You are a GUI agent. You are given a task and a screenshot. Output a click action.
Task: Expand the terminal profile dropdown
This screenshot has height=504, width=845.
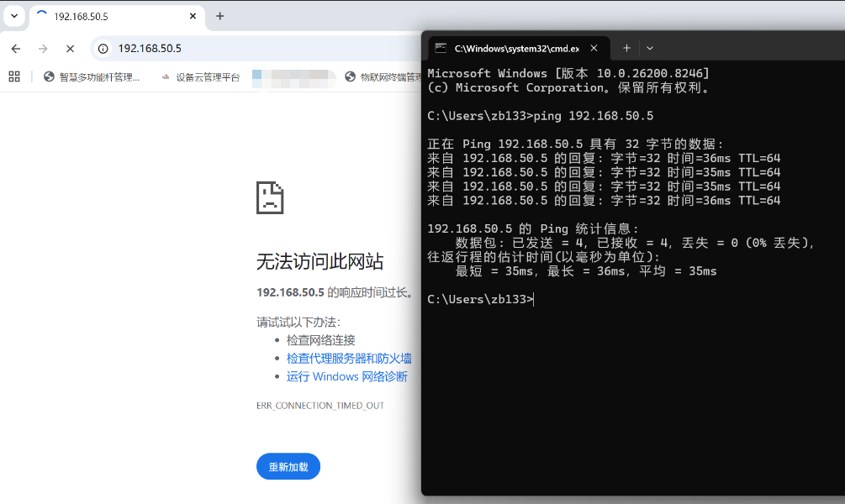pyautogui.click(x=650, y=49)
